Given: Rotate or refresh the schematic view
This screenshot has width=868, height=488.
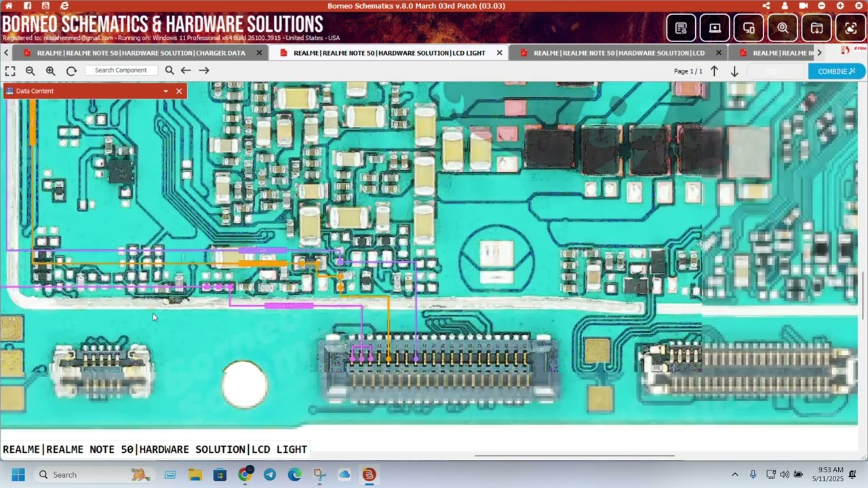Looking at the screenshot, I should point(71,70).
